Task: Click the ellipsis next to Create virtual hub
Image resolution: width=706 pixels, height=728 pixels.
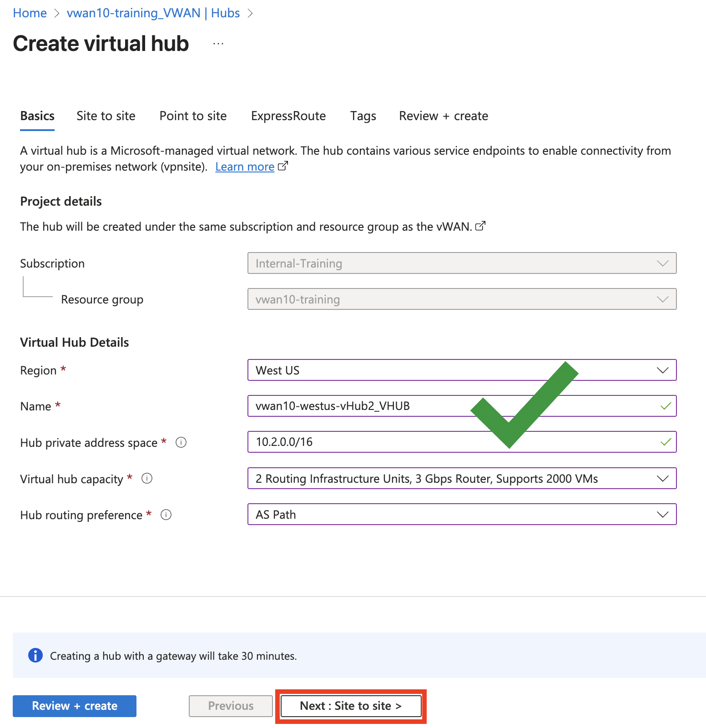Action: 218,44
